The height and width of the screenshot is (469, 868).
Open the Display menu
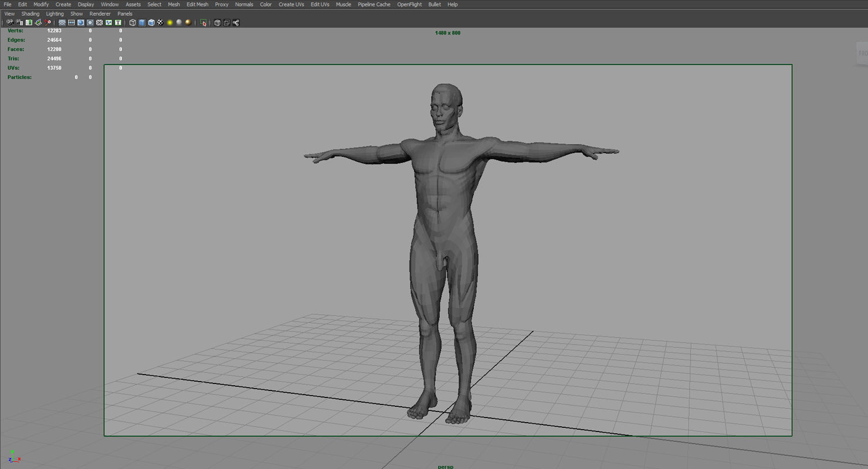86,4
